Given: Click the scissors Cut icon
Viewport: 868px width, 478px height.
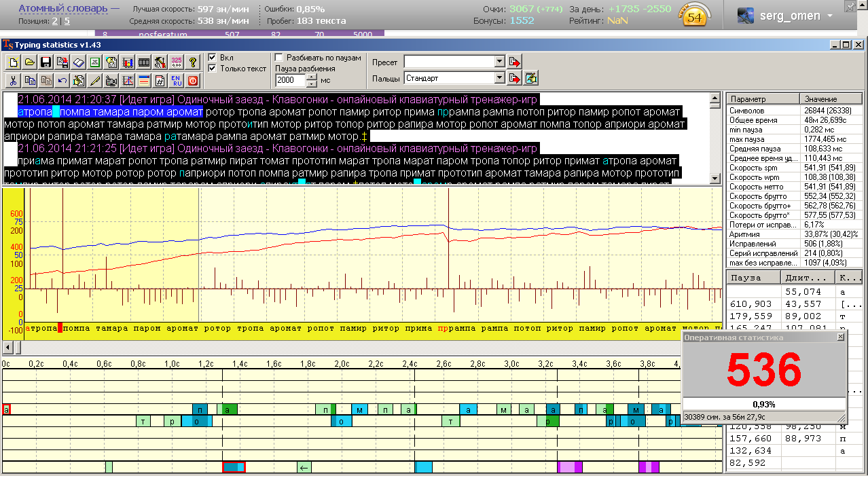Looking at the screenshot, I should tap(13, 81).
